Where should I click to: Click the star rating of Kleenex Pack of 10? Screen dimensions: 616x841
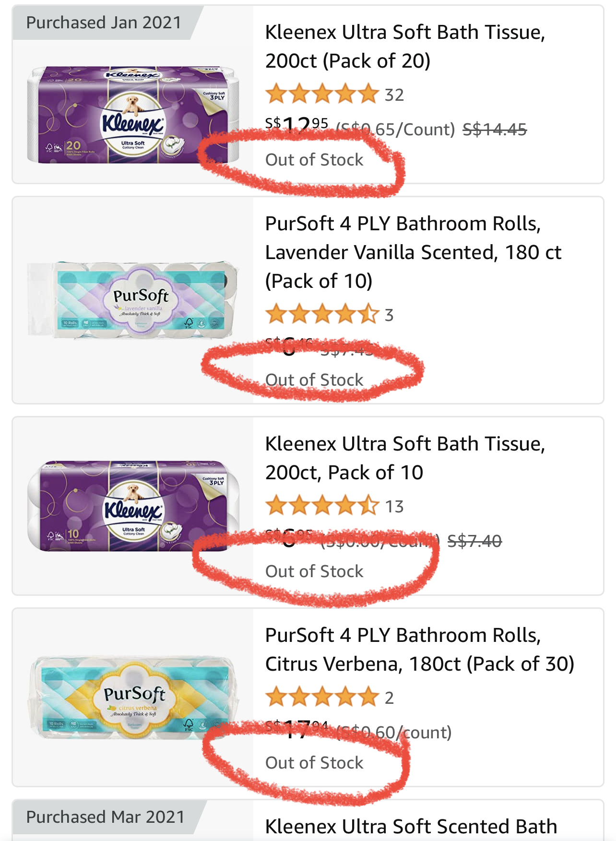[322, 506]
